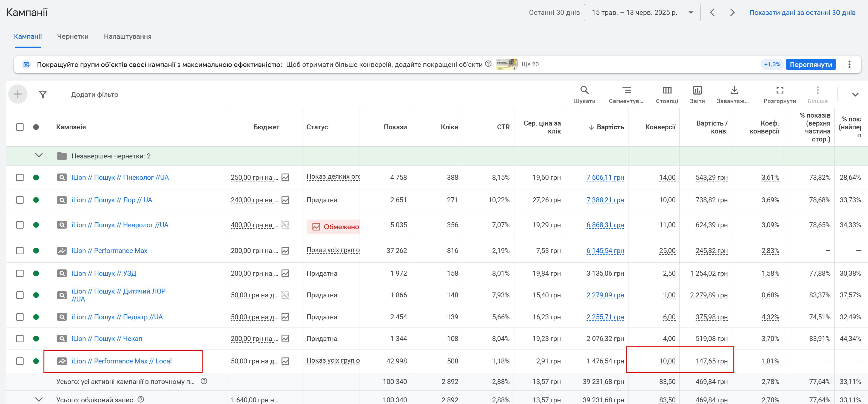Viewport: 868px width, 404px height.
Task: Check the iLion // Performance Max checkbox
Action: pyautogui.click(x=20, y=251)
